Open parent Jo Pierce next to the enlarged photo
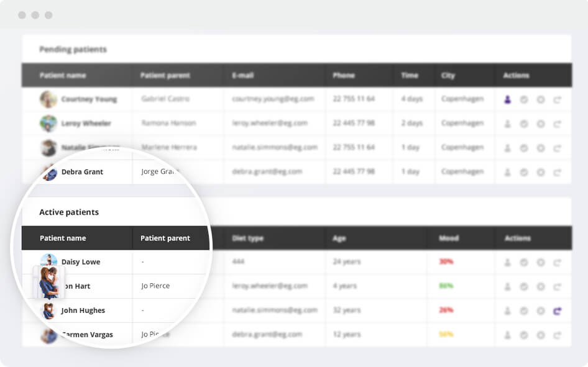The width and height of the screenshot is (588, 367). coord(155,286)
